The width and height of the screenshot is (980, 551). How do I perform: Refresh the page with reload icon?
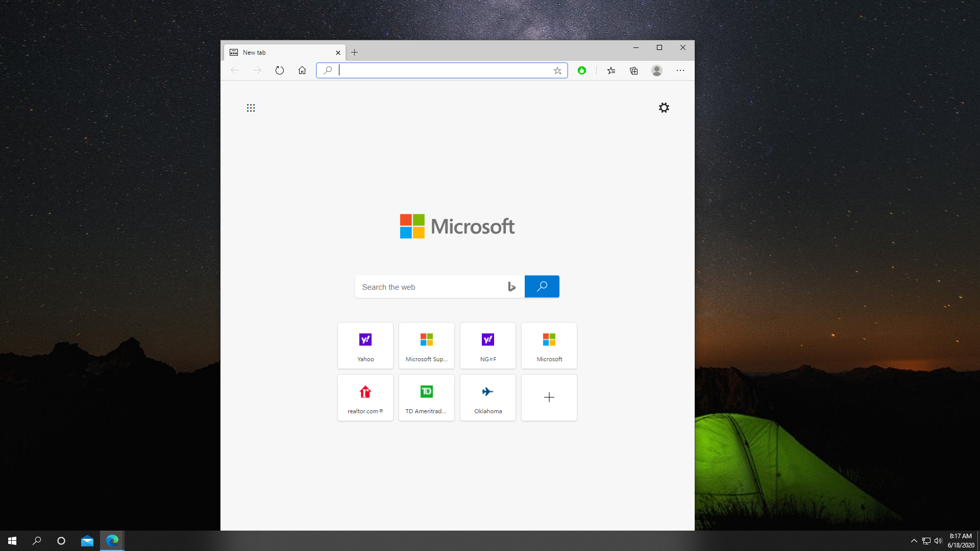coord(280,70)
